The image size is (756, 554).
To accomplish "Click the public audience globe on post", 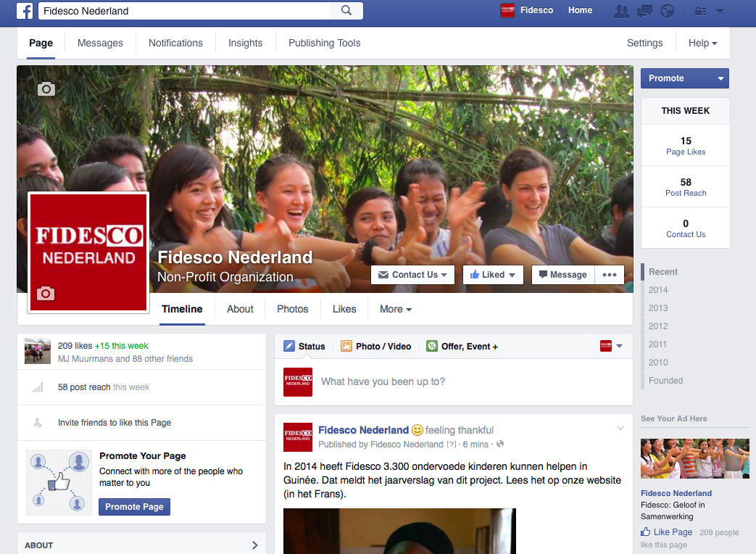I will coord(500,444).
